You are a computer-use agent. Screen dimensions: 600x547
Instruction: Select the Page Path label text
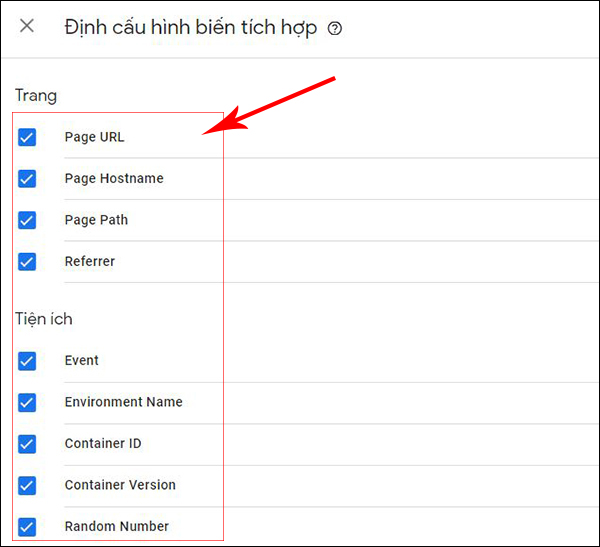(96, 220)
